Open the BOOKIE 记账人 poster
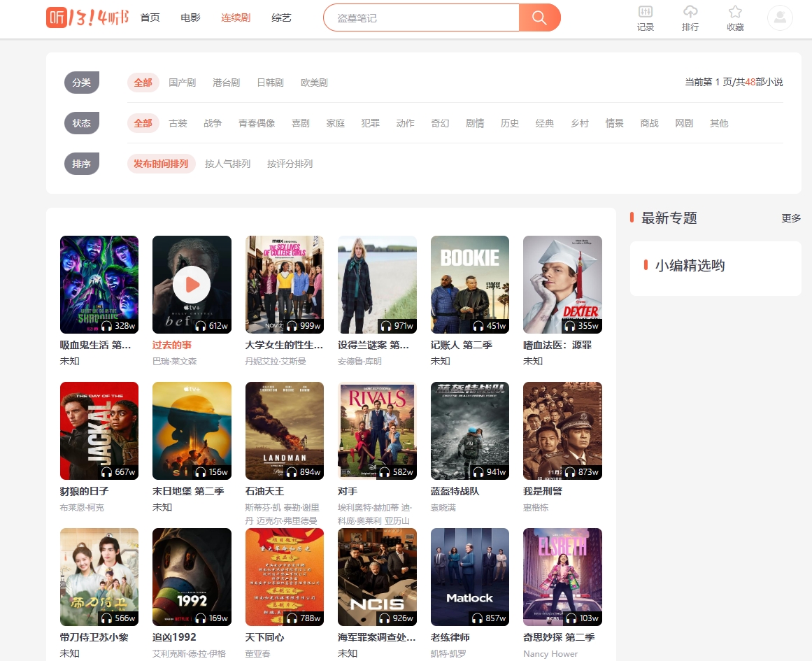 coord(470,285)
